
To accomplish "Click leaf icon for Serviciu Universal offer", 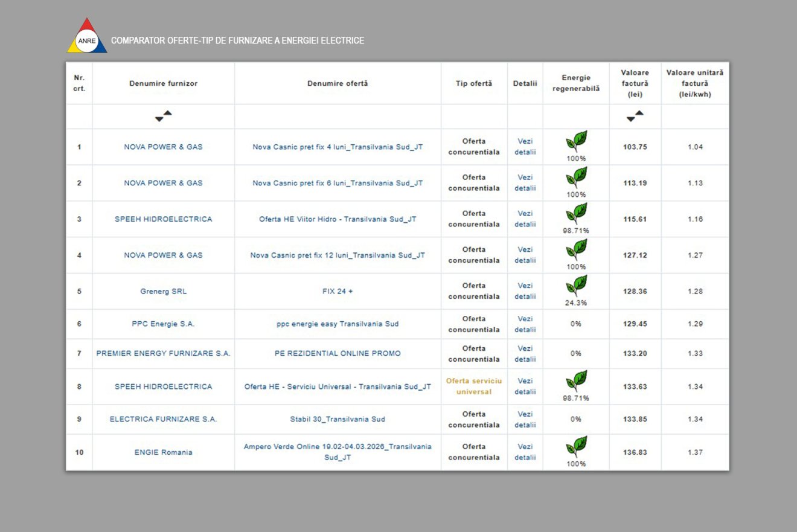I will [576, 381].
